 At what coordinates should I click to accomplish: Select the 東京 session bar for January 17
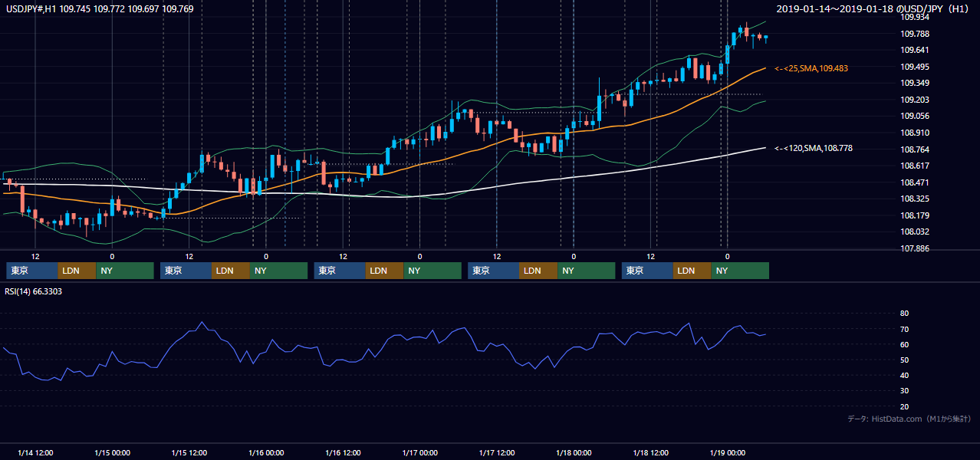pos(494,271)
